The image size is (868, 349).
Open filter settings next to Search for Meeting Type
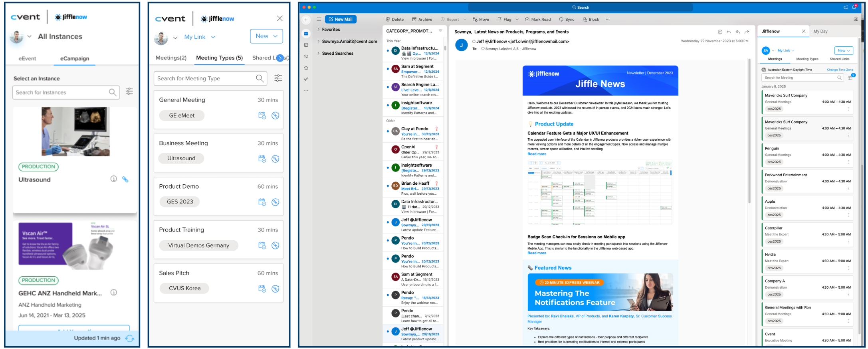click(278, 78)
